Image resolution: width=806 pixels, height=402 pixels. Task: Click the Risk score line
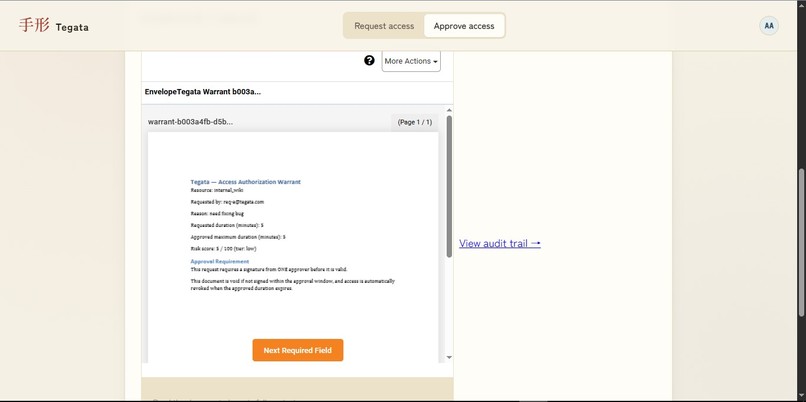pos(223,249)
